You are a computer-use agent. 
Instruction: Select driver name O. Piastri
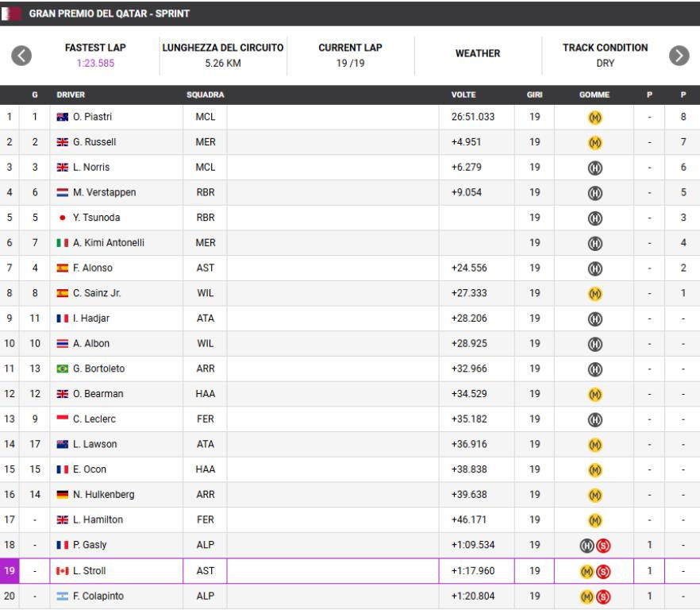pos(92,117)
